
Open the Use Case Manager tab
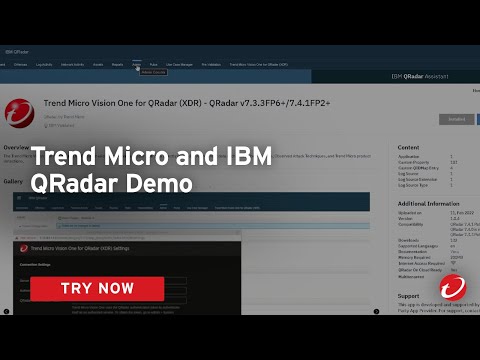(179, 64)
